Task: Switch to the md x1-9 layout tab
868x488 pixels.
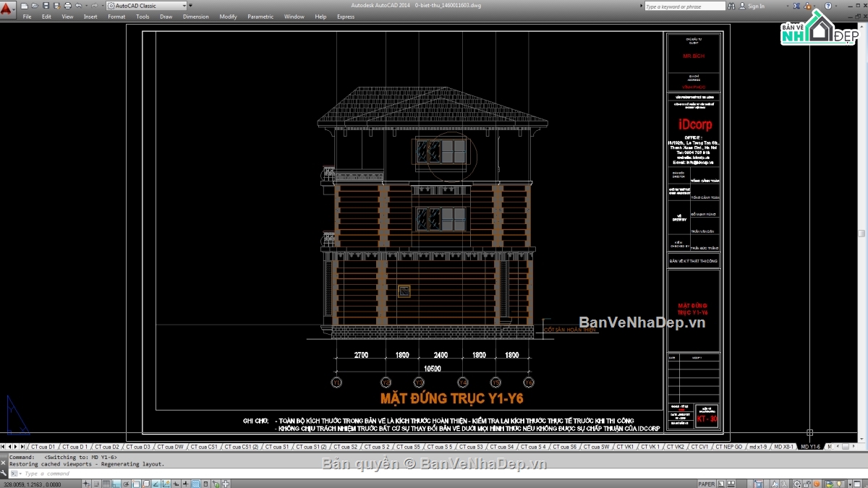Action: 757,447
